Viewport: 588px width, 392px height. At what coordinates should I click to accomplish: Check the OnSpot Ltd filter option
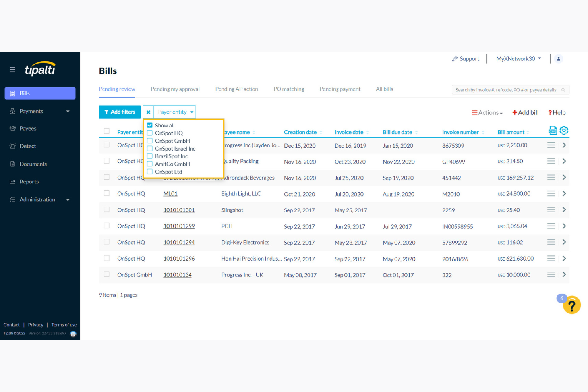point(150,172)
